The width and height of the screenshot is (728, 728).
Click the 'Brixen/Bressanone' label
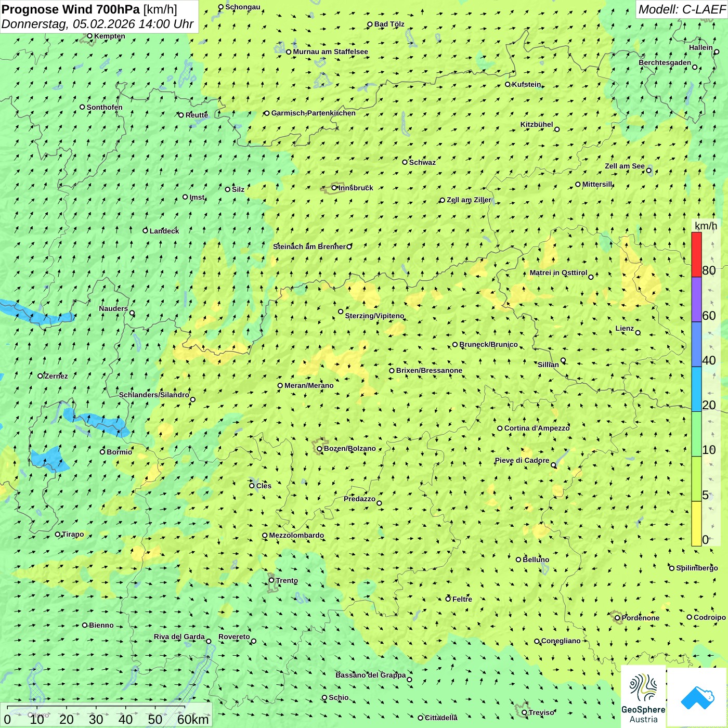point(429,370)
